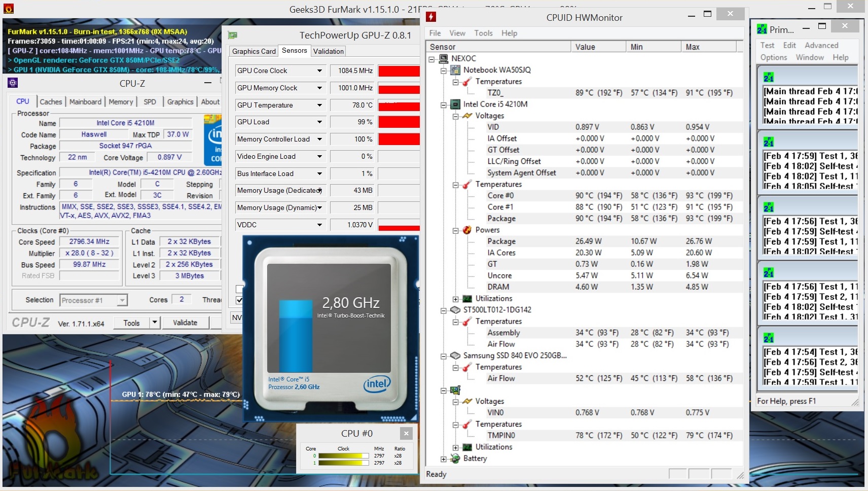
Task: Open the About tab in CPU-Z
Action: [210, 102]
